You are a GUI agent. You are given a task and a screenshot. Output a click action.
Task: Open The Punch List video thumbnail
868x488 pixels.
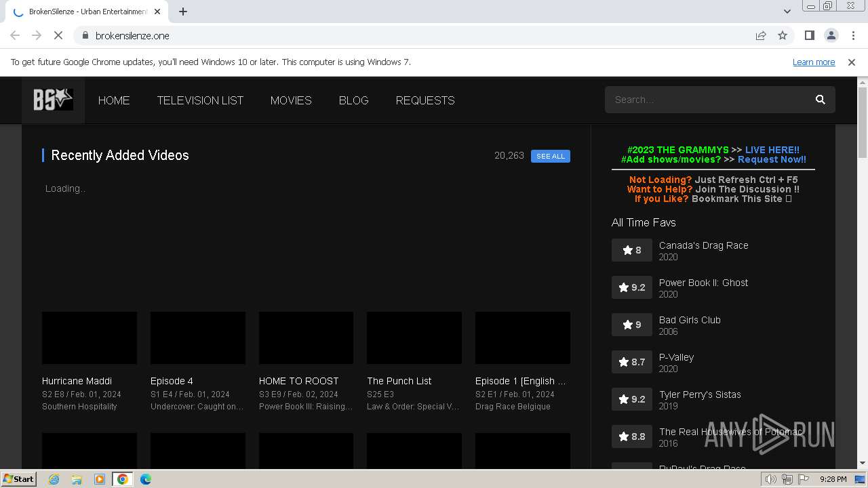[x=414, y=338]
